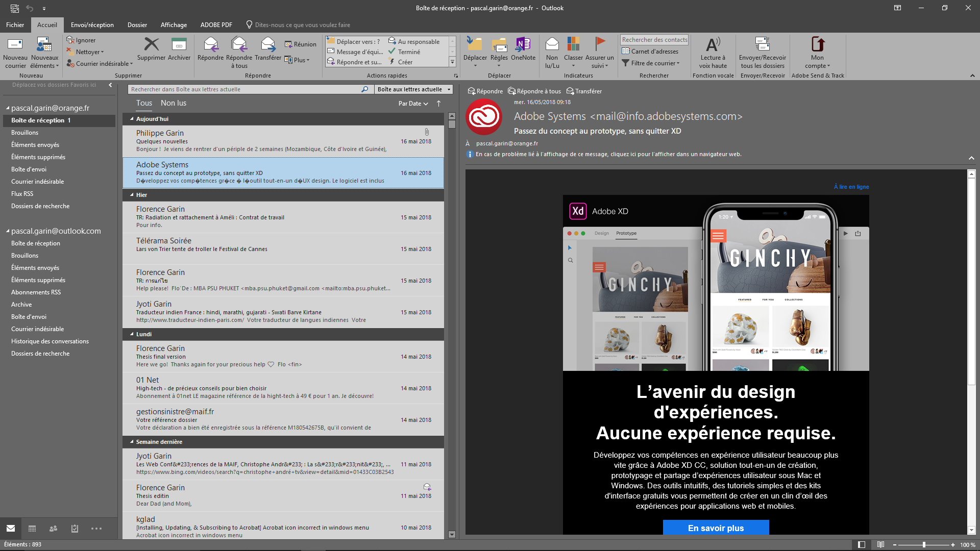Open the Nouveaux éléments menu icon
Viewport: 980px width, 551px height.
44,45
